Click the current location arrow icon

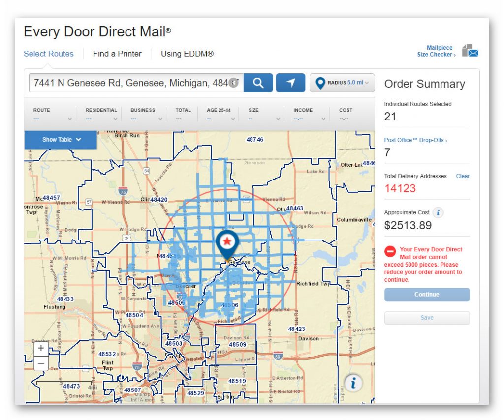pyautogui.click(x=290, y=82)
